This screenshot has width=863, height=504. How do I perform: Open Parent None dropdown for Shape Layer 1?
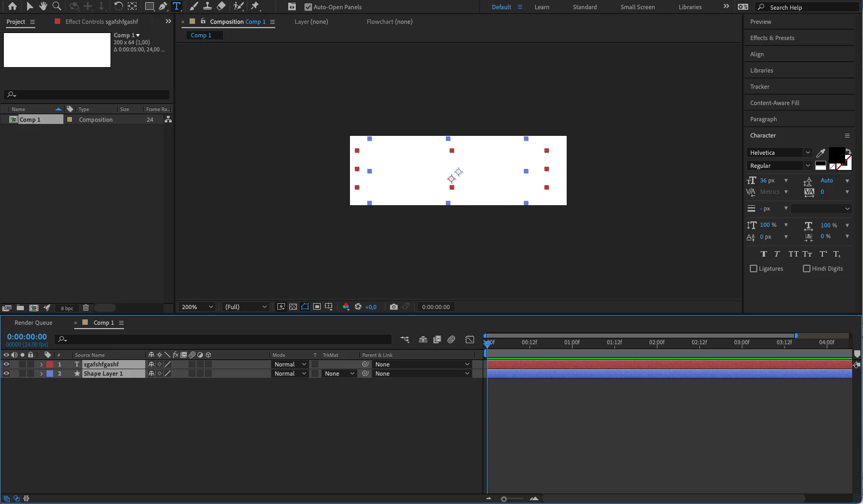point(422,374)
